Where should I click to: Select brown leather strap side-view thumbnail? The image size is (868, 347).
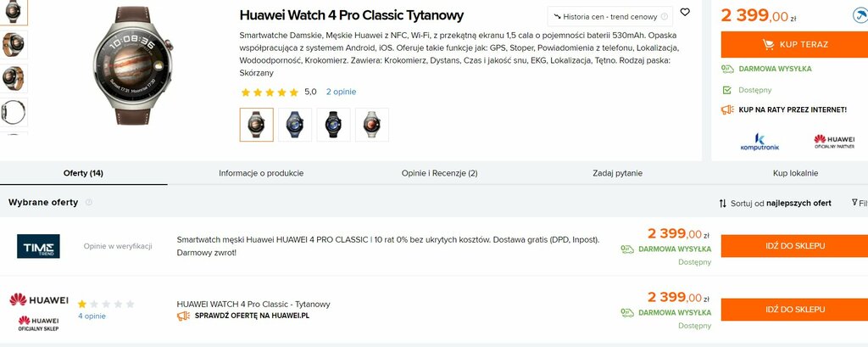click(14, 45)
